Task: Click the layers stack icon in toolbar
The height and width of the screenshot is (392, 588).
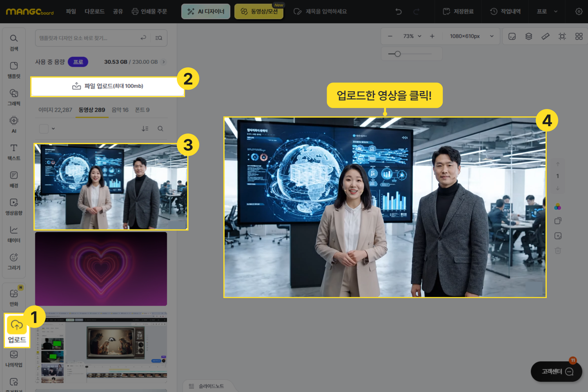Action: click(529, 36)
